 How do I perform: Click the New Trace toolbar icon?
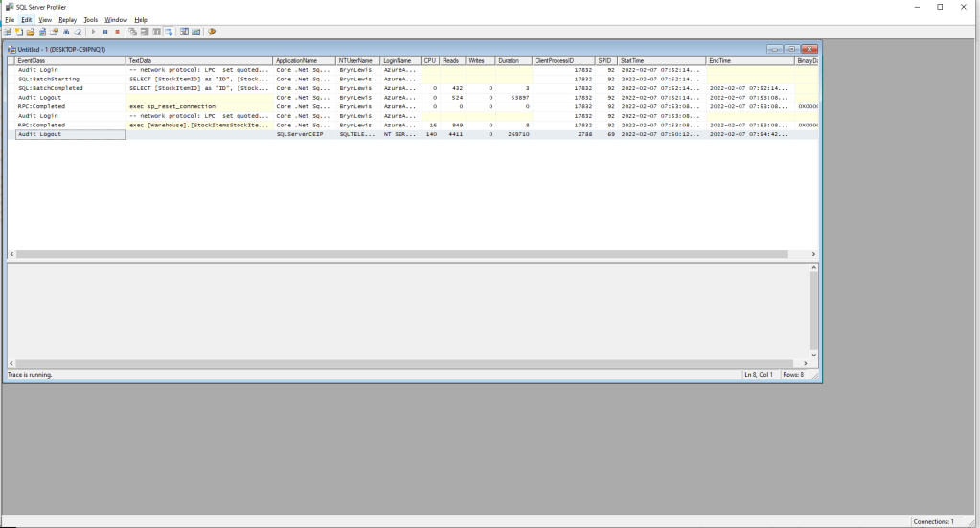[x=7, y=32]
